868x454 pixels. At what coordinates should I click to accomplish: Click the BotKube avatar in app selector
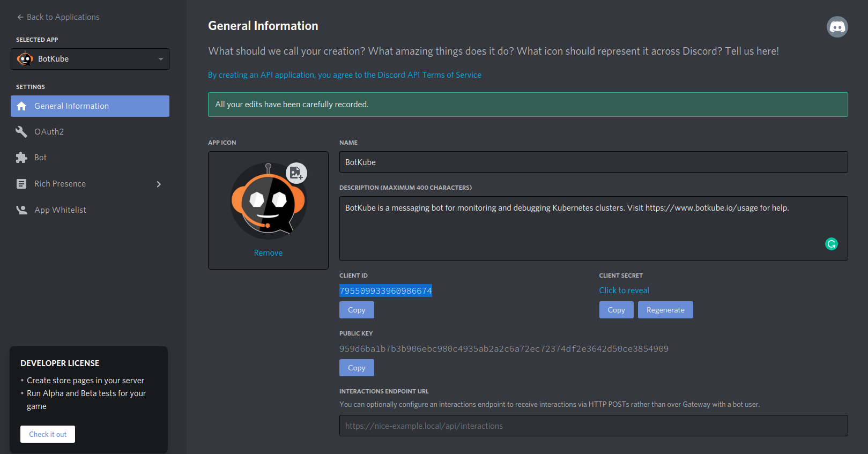tap(25, 59)
